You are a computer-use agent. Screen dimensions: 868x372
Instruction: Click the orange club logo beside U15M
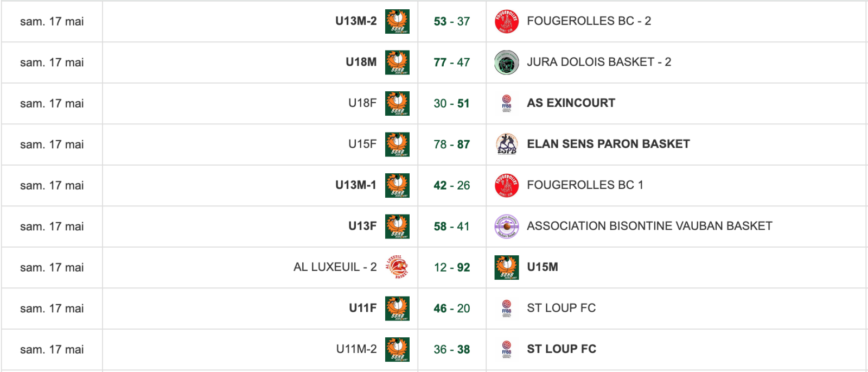[507, 267]
